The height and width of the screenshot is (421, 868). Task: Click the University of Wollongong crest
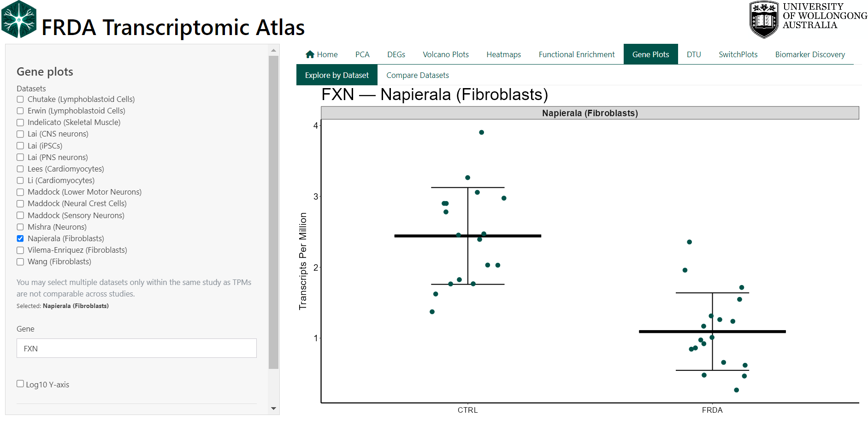pyautogui.click(x=764, y=19)
